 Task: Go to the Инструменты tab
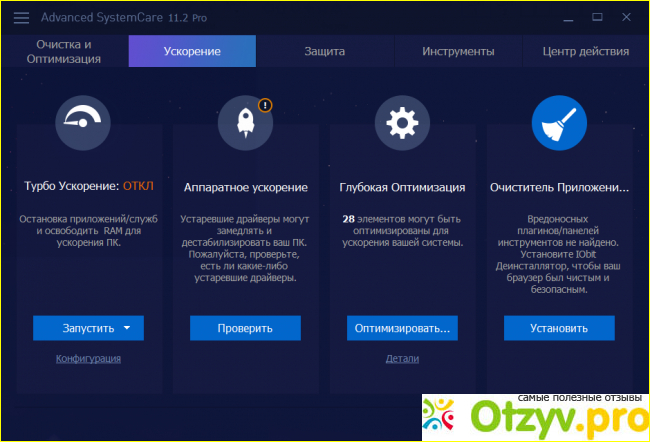click(458, 51)
